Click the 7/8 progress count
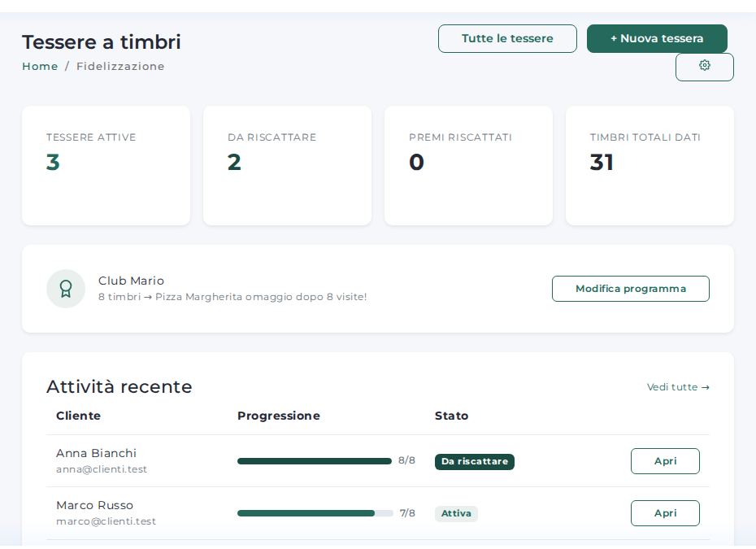The width and height of the screenshot is (756, 549). pyautogui.click(x=407, y=513)
